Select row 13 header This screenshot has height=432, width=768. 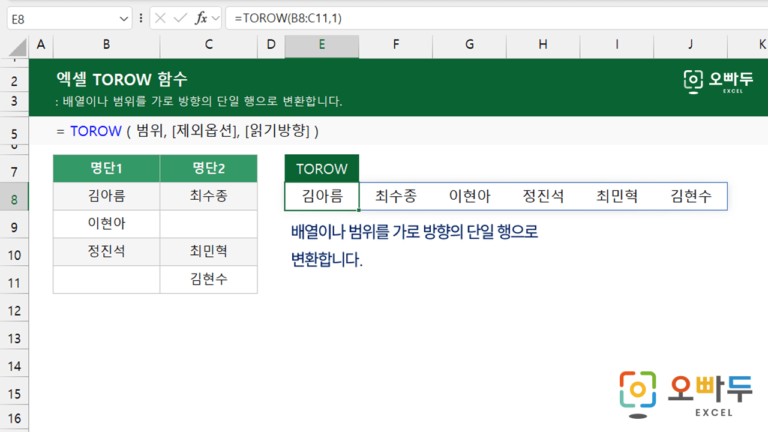(14, 338)
